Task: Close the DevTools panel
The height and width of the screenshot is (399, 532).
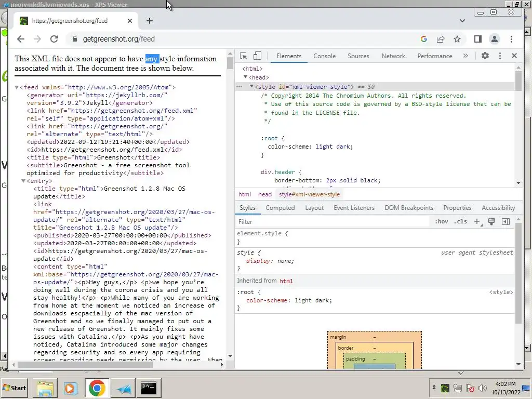Action: point(514,56)
